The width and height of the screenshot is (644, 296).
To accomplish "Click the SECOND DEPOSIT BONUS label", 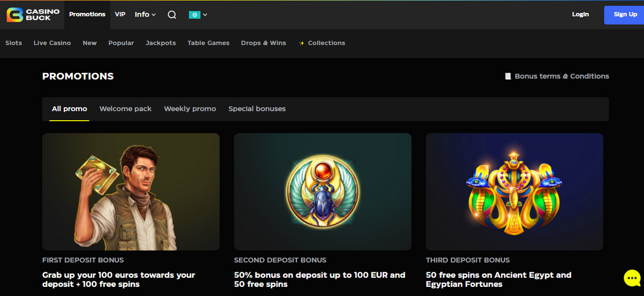I will (x=280, y=260).
